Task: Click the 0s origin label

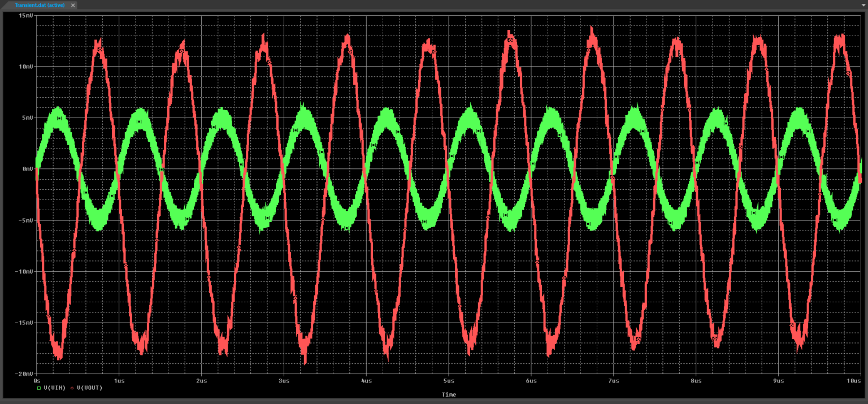Action: (36, 381)
